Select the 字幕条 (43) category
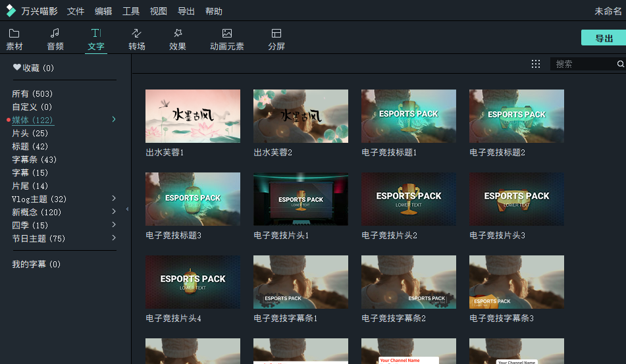 coord(34,160)
